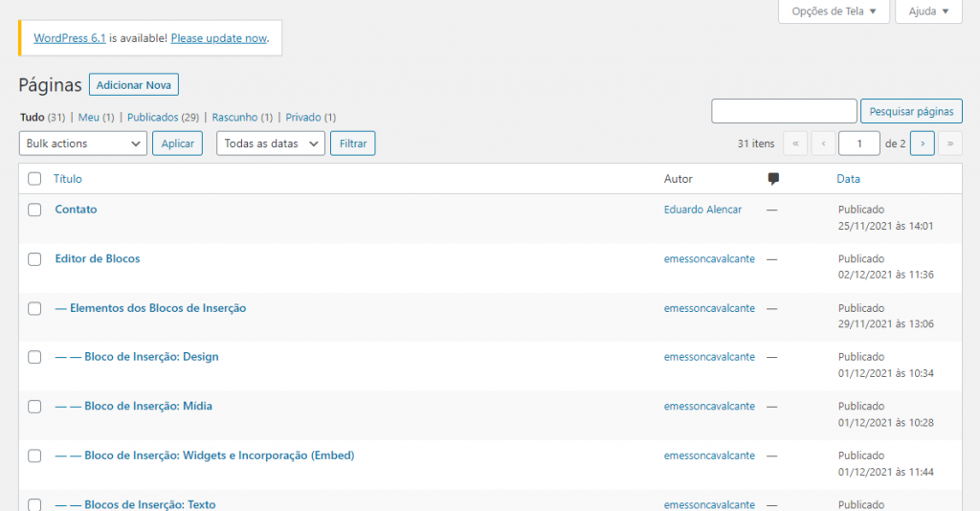980x511 pixels.
Task: Click the Autor column header
Action: (679, 179)
